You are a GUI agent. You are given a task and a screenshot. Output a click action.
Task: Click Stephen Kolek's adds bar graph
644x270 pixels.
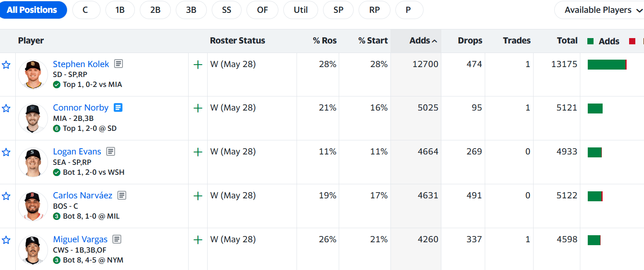[606, 65]
